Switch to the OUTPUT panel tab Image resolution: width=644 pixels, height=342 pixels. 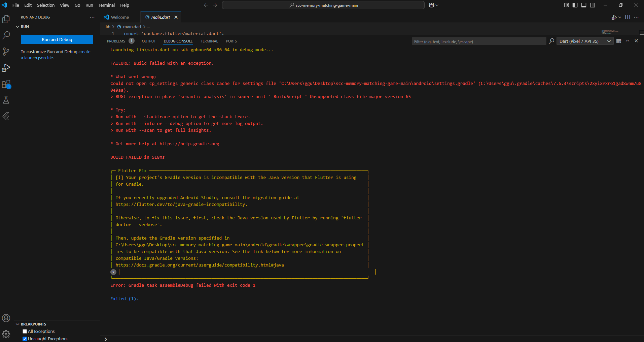click(149, 41)
